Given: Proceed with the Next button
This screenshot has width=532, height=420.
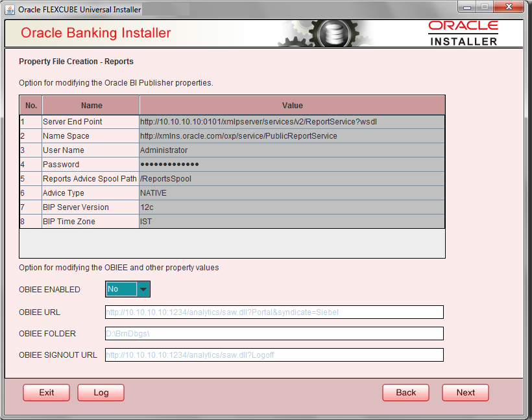Looking at the screenshot, I should point(466,393).
